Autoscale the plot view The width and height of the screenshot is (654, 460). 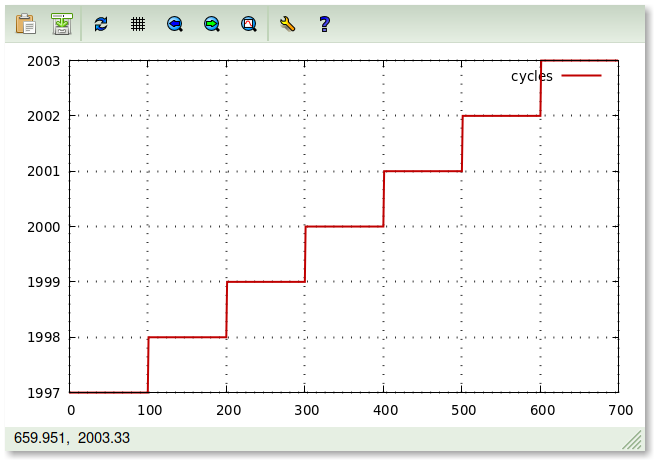click(249, 24)
